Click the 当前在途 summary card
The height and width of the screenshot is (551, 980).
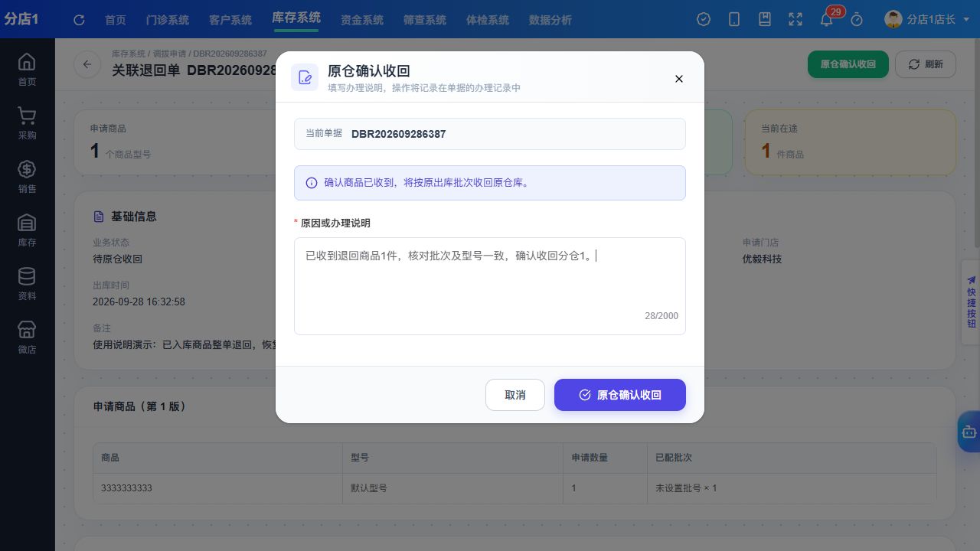coord(851,142)
